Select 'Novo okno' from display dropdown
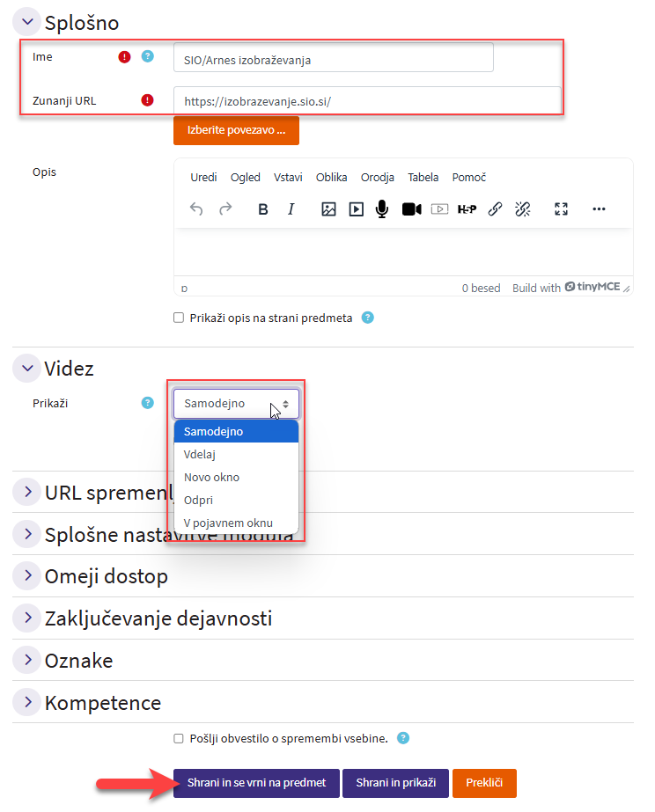655x812 pixels. click(211, 477)
